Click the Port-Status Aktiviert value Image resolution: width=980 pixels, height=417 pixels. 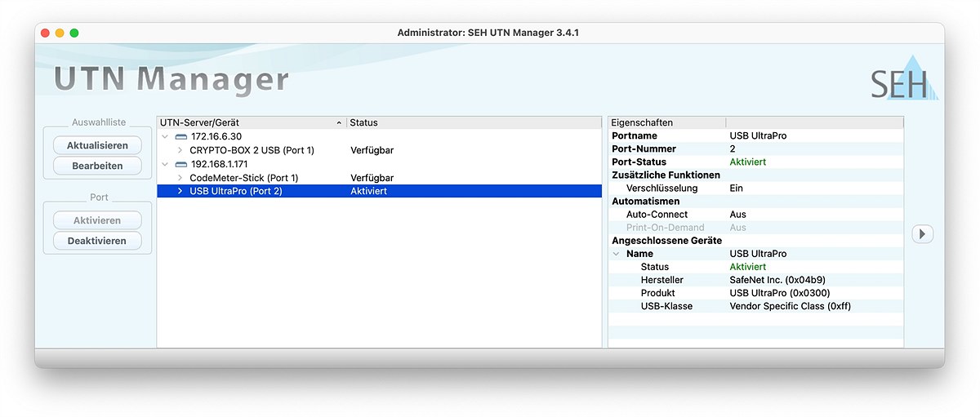(748, 162)
